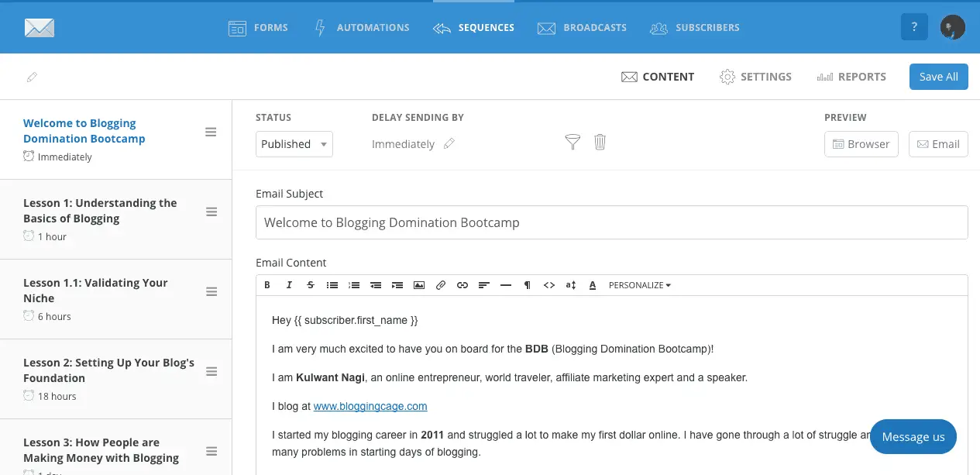The image size is (980, 475).
Task: Open FORMS in the top navigation
Action: tap(258, 28)
